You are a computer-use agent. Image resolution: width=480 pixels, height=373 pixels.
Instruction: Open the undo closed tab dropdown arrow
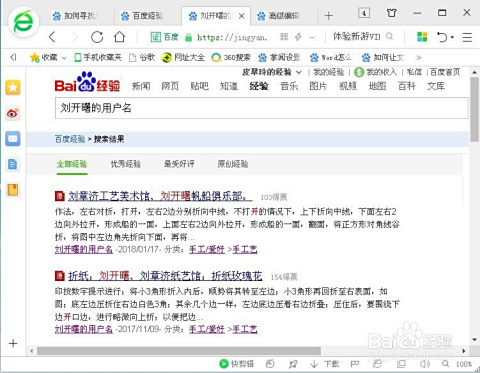[452, 37]
